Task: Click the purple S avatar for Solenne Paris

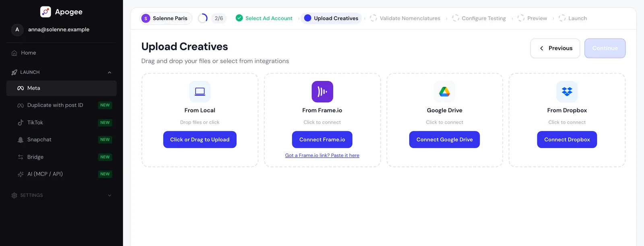Action: [x=146, y=19]
